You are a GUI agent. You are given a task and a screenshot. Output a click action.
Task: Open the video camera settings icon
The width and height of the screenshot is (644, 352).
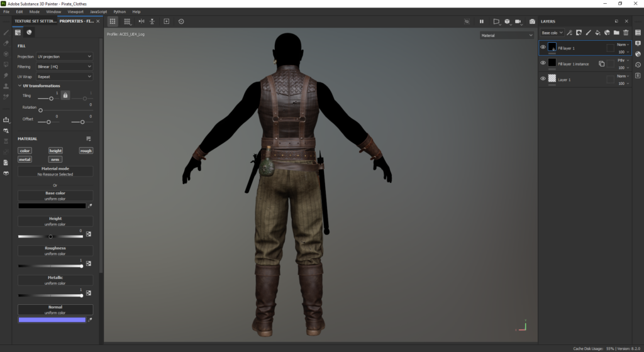[x=518, y=21]
